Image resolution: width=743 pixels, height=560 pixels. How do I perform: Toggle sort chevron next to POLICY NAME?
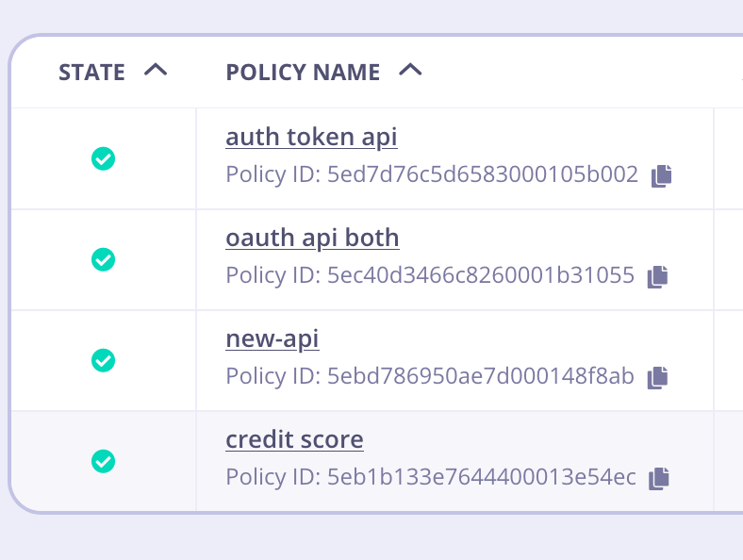tap(410, 71)
